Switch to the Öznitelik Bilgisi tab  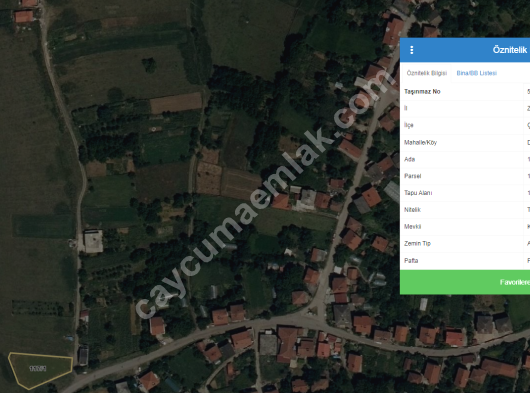(427, 73)
